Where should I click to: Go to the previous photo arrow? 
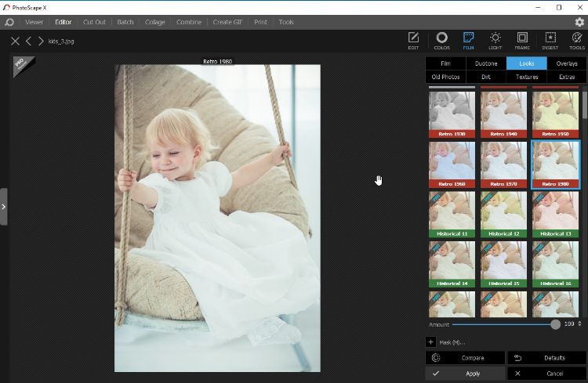click(29, 41)
